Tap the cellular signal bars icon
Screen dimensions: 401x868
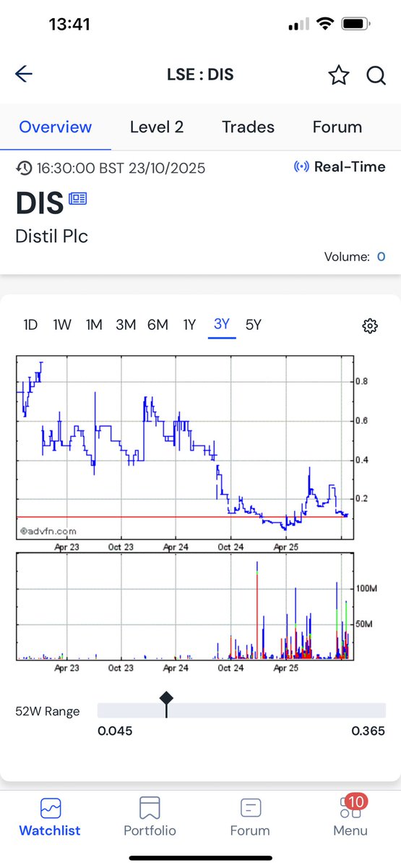pyautogui.click(x=298, y=25)
